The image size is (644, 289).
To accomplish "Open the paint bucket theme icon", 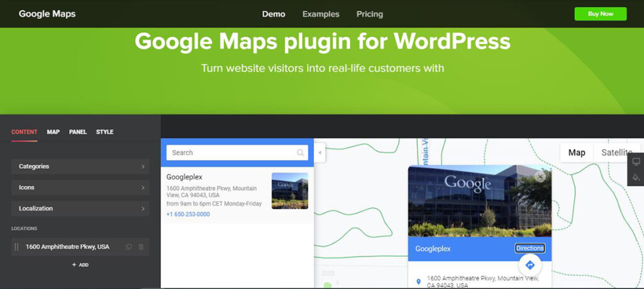I will coord(636,178).
